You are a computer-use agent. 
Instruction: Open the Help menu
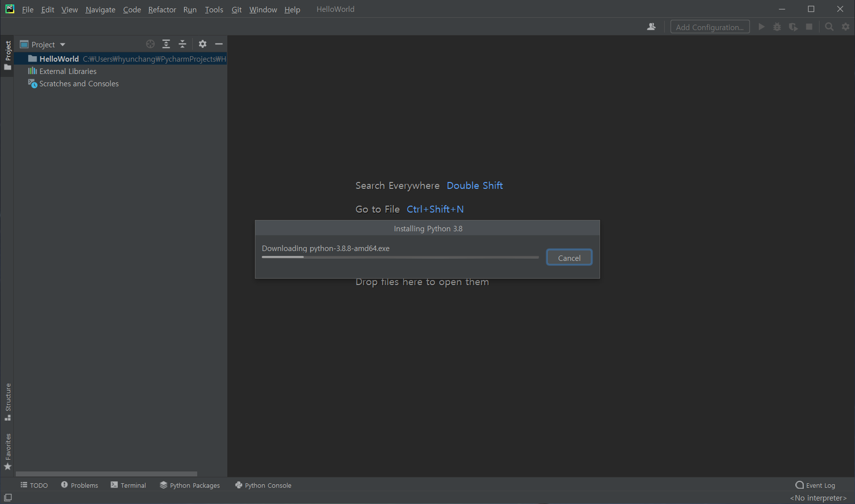point(292,9)
